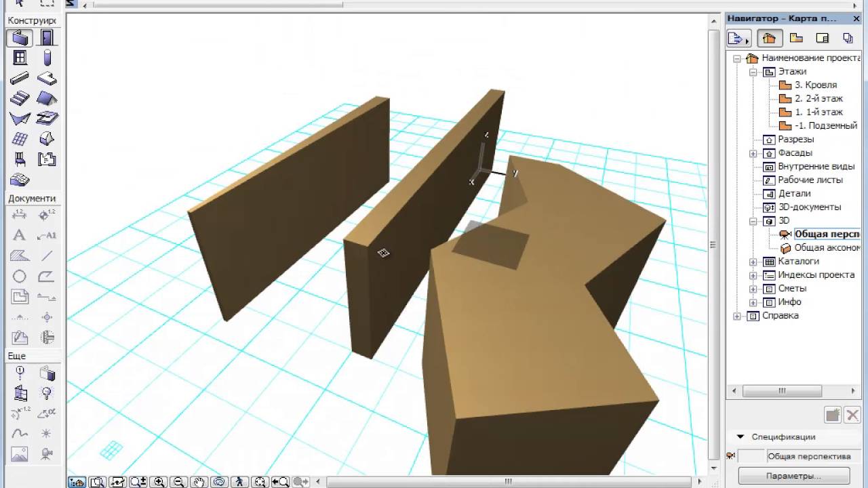Select the Morph tool
Viewport: 868px width, 488px height.
[47, 139]
